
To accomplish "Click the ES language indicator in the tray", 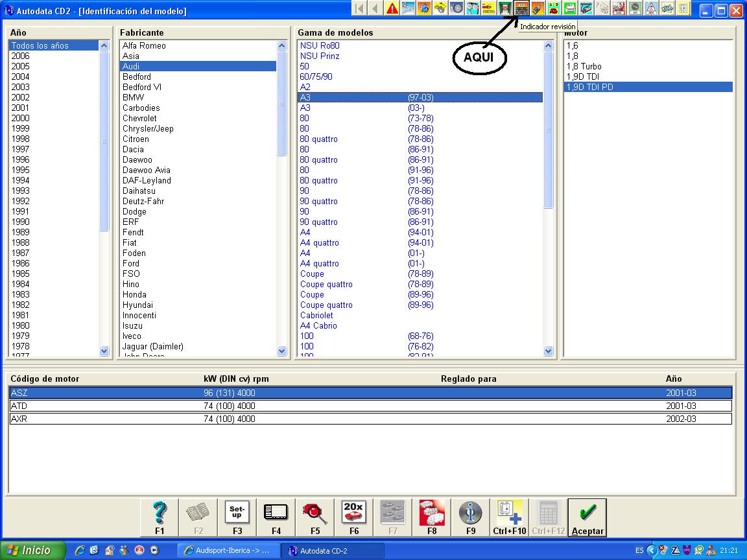I will coord(639,550).
